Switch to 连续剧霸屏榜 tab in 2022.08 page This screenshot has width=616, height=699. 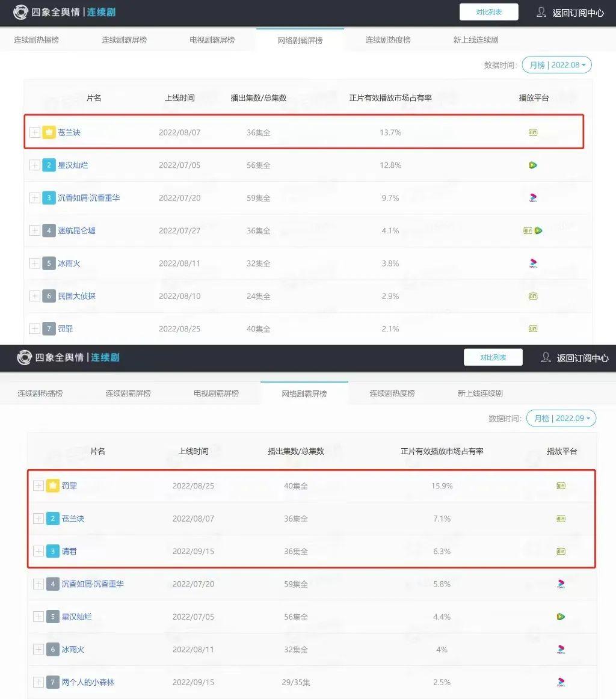pos(125,40)
